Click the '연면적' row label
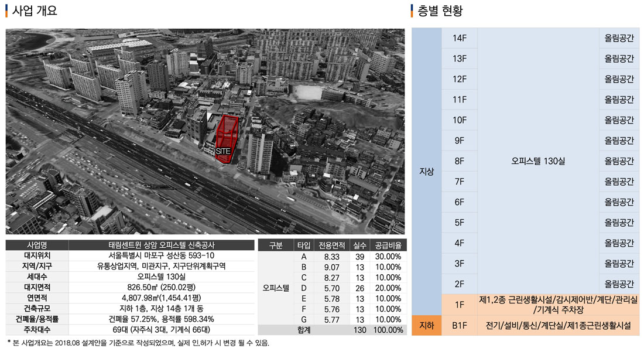 click(37, 298)
